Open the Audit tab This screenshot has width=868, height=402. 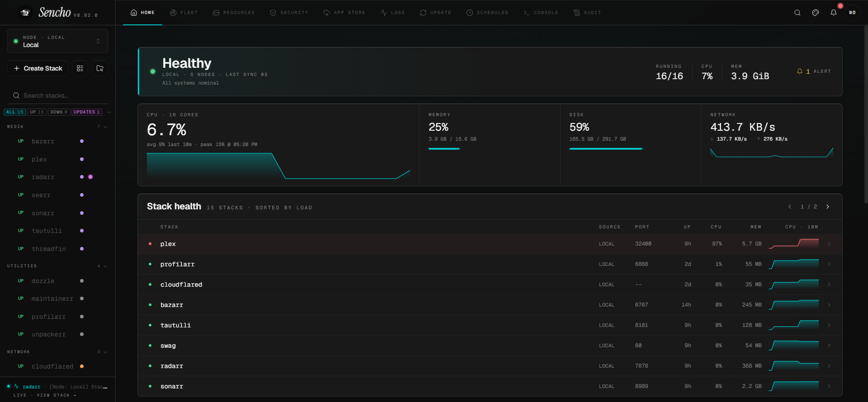(x=588, y=13)
